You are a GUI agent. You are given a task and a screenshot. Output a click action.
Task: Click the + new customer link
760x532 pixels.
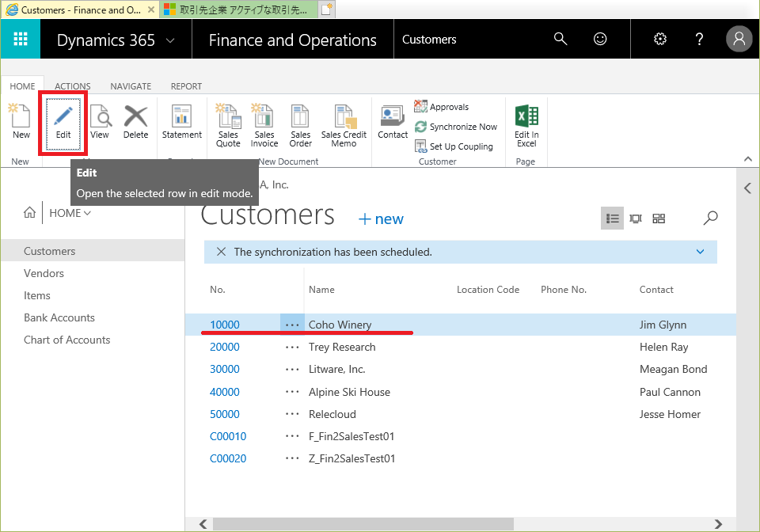[381, 219]
